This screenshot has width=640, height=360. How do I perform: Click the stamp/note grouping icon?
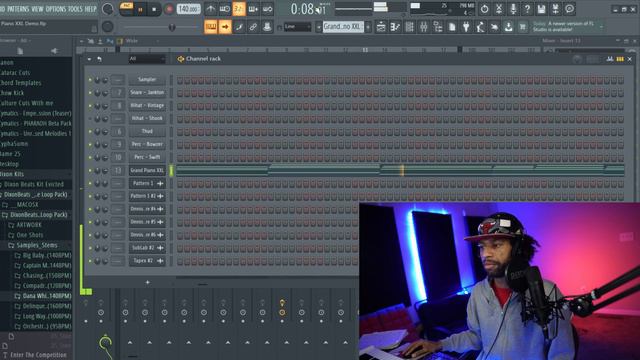(x=267, y=27)
